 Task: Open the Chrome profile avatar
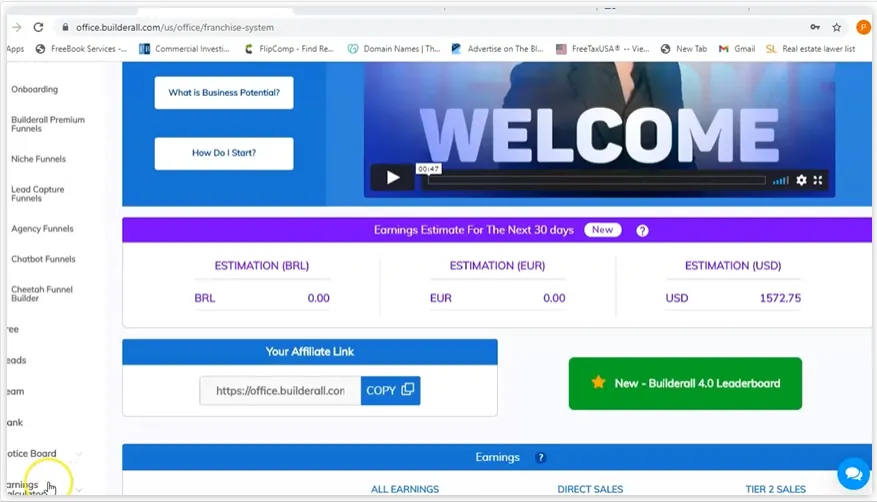863,27
